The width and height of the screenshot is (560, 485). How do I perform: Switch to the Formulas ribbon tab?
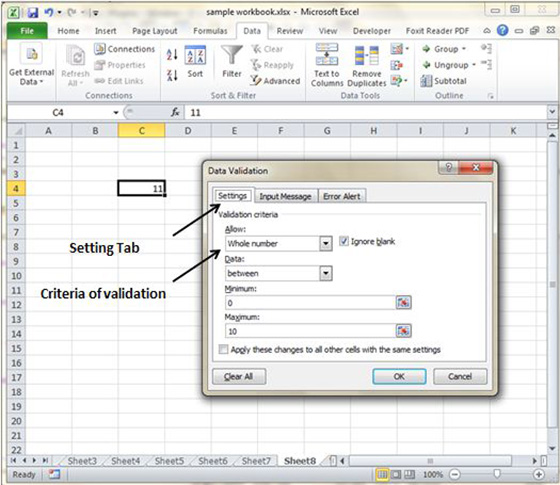210,31
